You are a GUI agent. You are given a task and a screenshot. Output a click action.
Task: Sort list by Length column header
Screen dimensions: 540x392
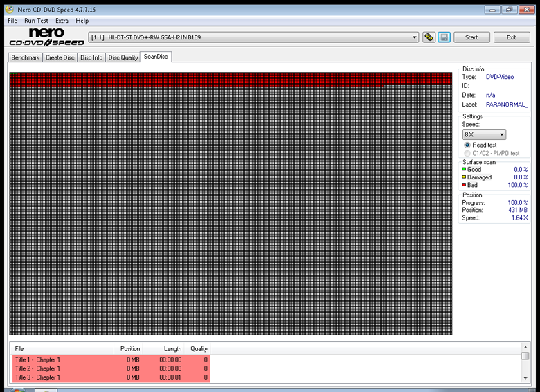tap(163, 348)
